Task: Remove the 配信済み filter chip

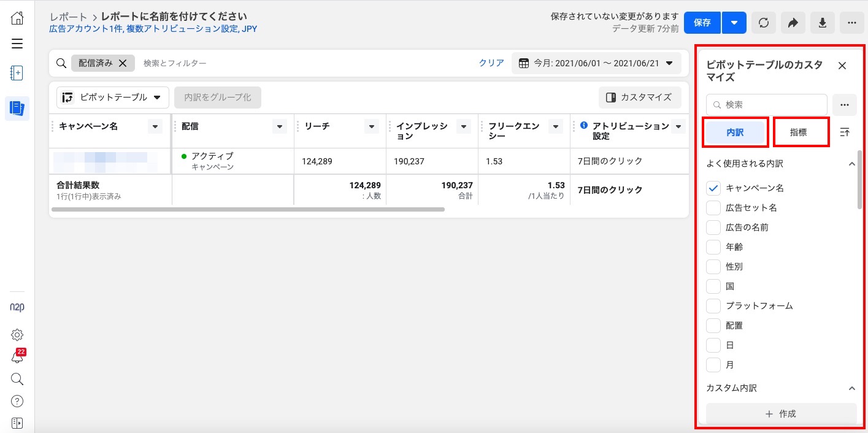Action: pyautogui.click(x=123, y=63)
